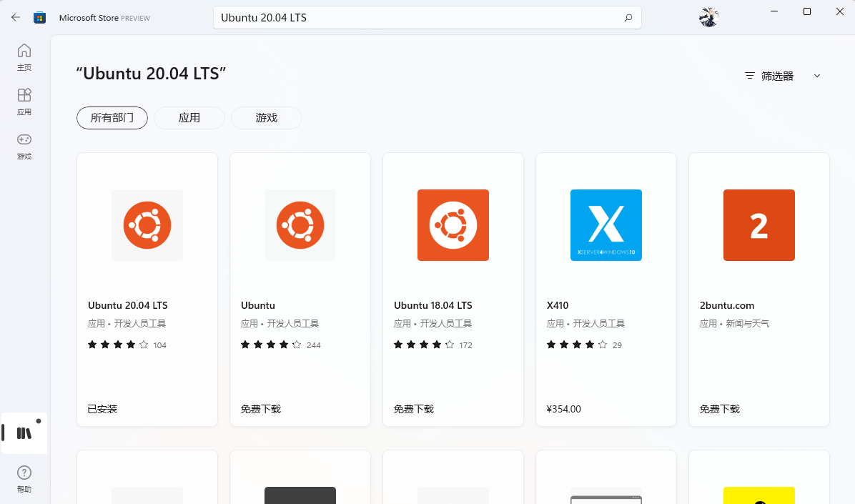This screenshot has width=855, height=504.
Task: Open the X410 app icon tile
Action: coord(606,225)
